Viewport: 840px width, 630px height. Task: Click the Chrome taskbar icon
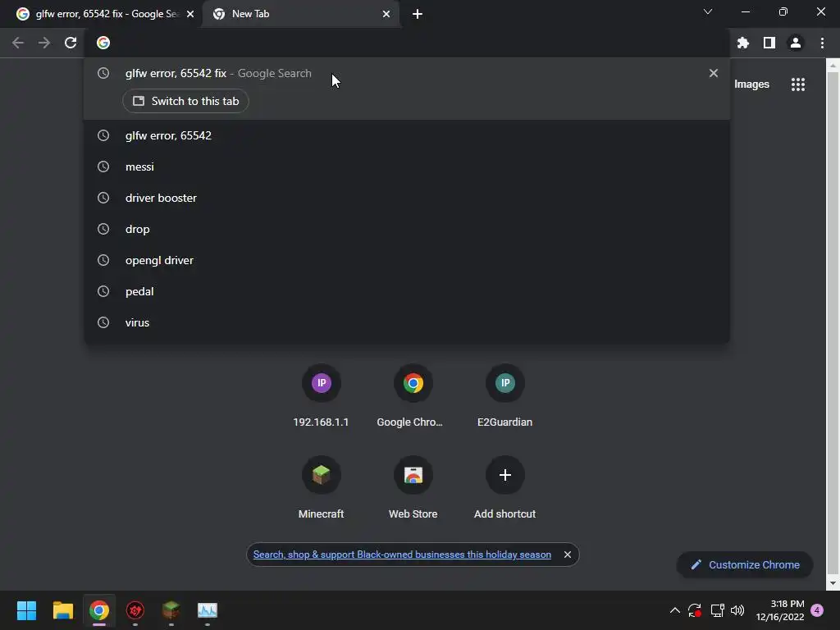99,610
